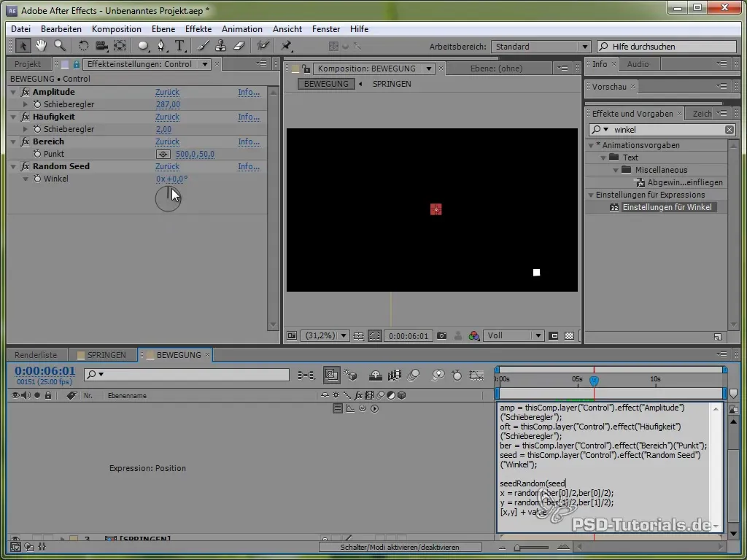
Task: Select the Pan Behind tool
Action: (120, 46)
